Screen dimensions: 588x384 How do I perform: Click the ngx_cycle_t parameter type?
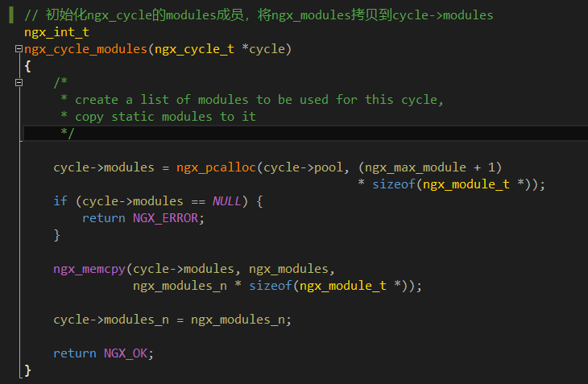pyautogui.click(x=194, y=49)
